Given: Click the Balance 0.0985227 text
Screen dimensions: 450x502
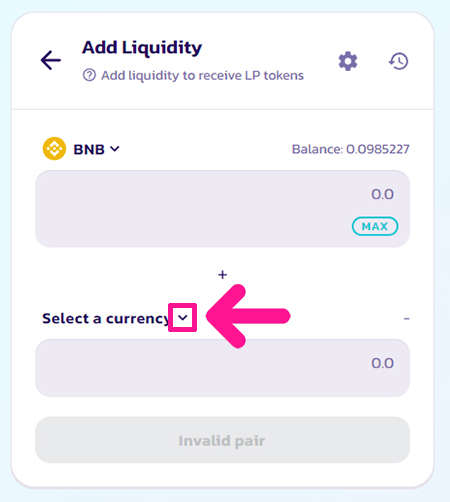Looking at the screenshot, I should click(351, 149).
